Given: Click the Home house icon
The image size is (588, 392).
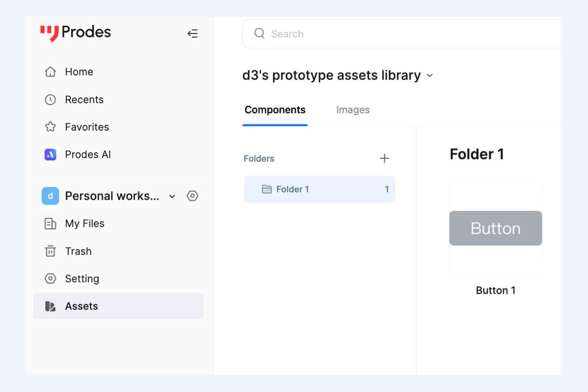Looking at the screenshot, I should (50, 72).
